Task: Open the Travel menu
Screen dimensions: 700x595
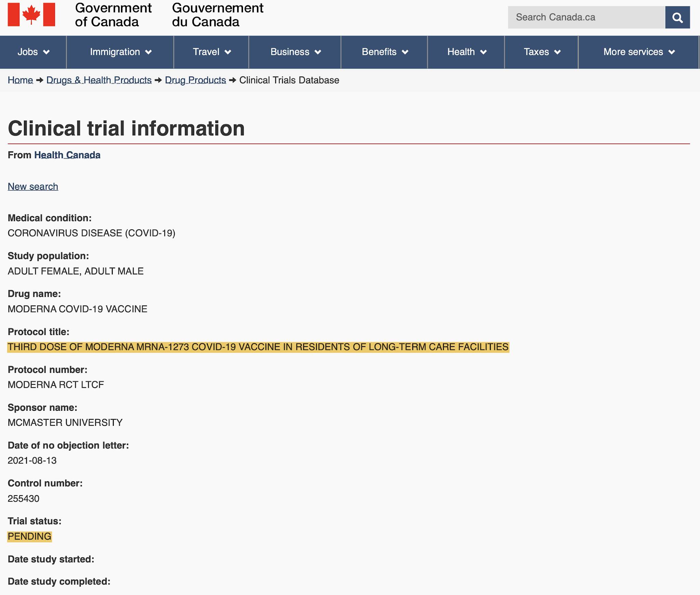Action: click(x=212, y=52)
